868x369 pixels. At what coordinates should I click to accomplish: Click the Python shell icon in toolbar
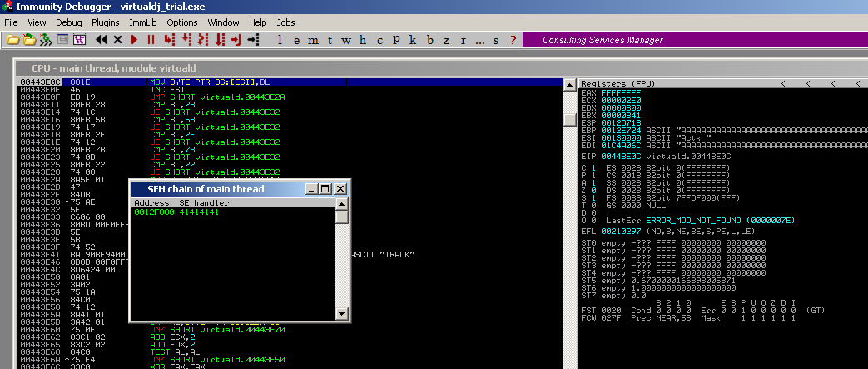[x=46, y=39]
